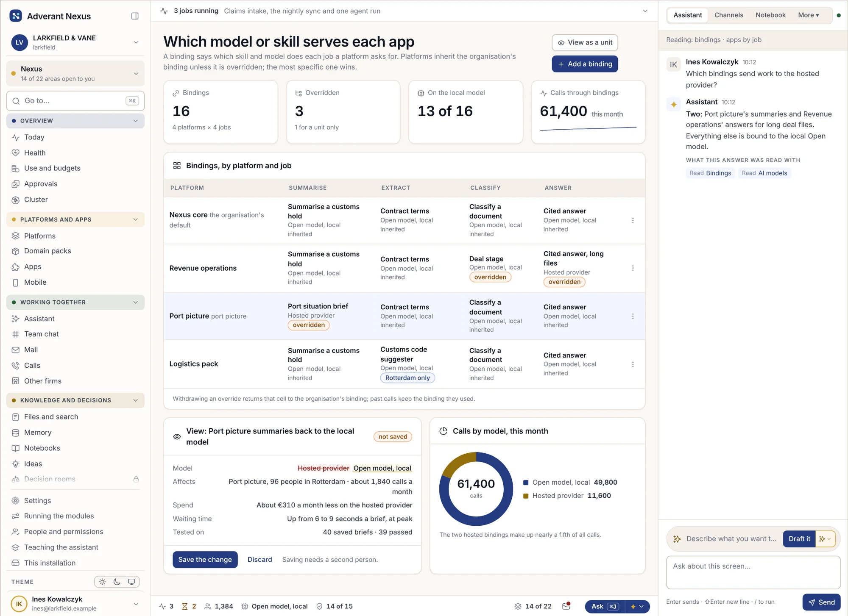Open row menu for Logistics pack
The image size is (848, 616).
click(x=633, y=364)
